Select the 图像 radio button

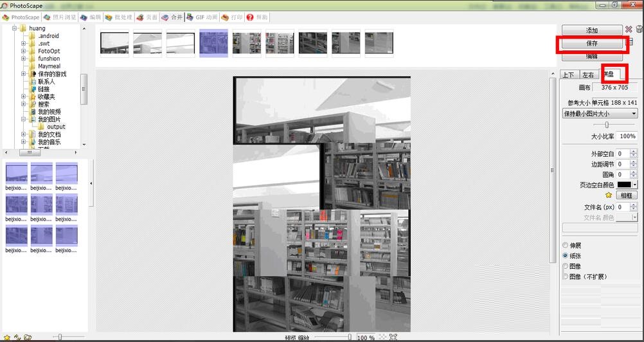point(565,266)
